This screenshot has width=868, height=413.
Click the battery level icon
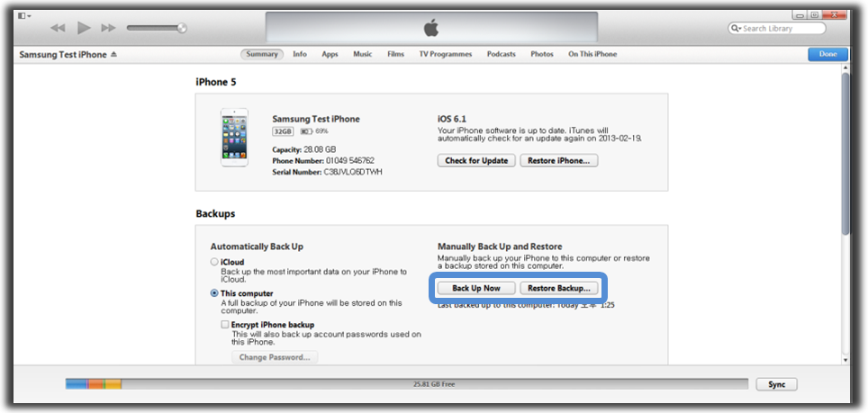coord(307,131)
